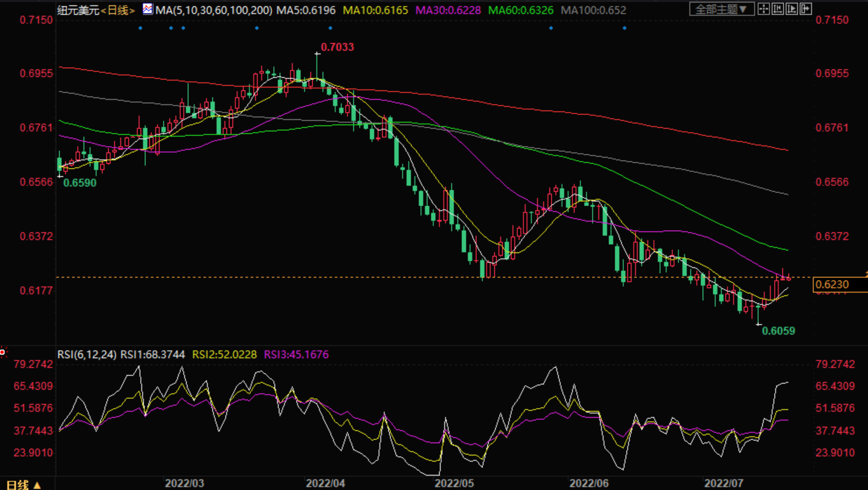Click the 0.7033 high price label
868x490 pixels.
click(x=337, y=47)
